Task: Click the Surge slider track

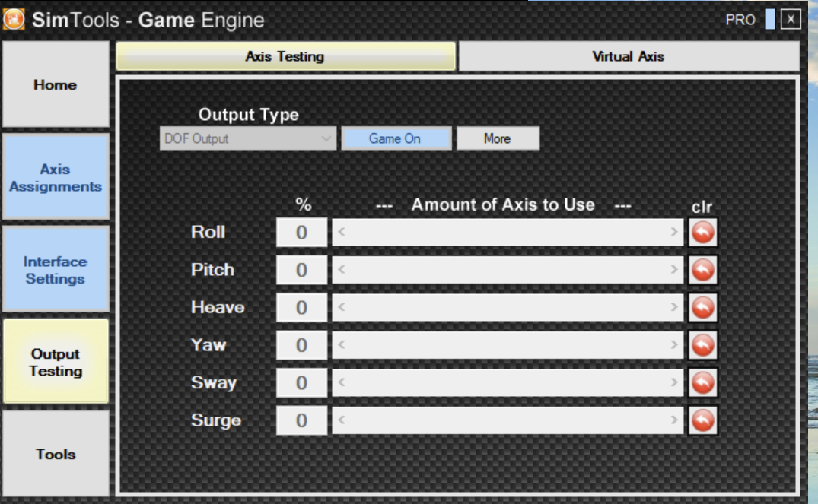Action: [508, 420]
